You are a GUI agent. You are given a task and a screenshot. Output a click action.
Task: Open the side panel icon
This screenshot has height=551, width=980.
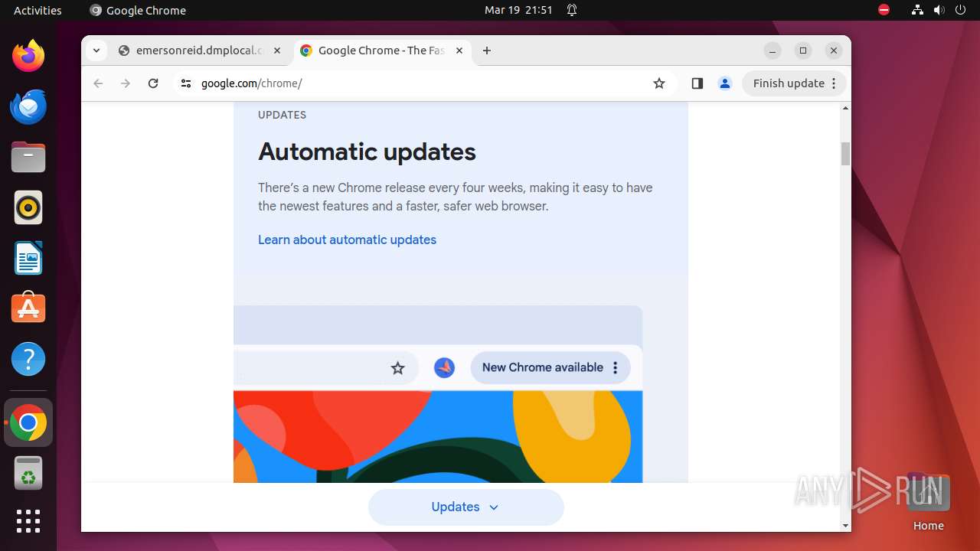click(697, 83)
